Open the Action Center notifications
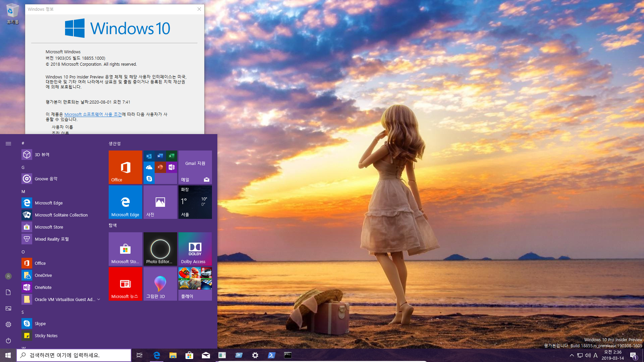644x362 pixels. 633,355
